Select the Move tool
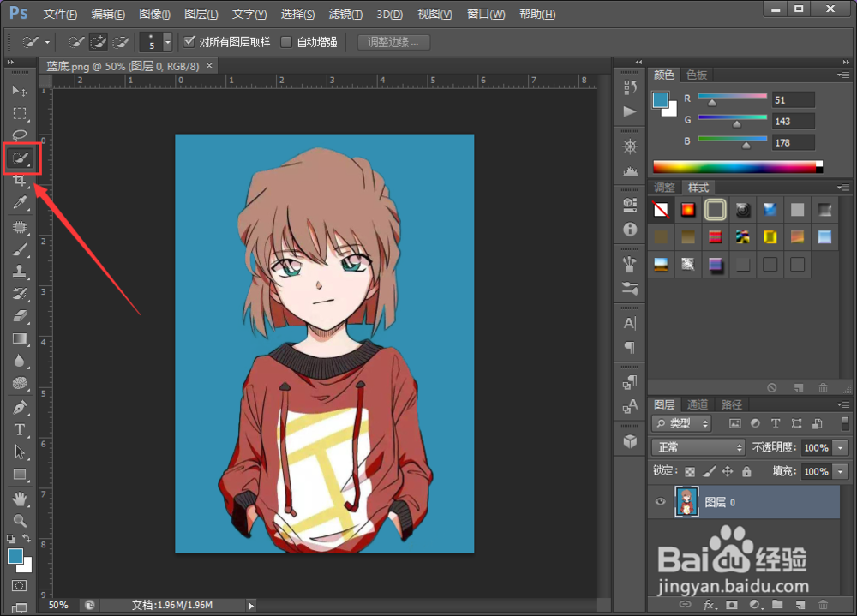857x616 pixels. click(x=20, y=91)
